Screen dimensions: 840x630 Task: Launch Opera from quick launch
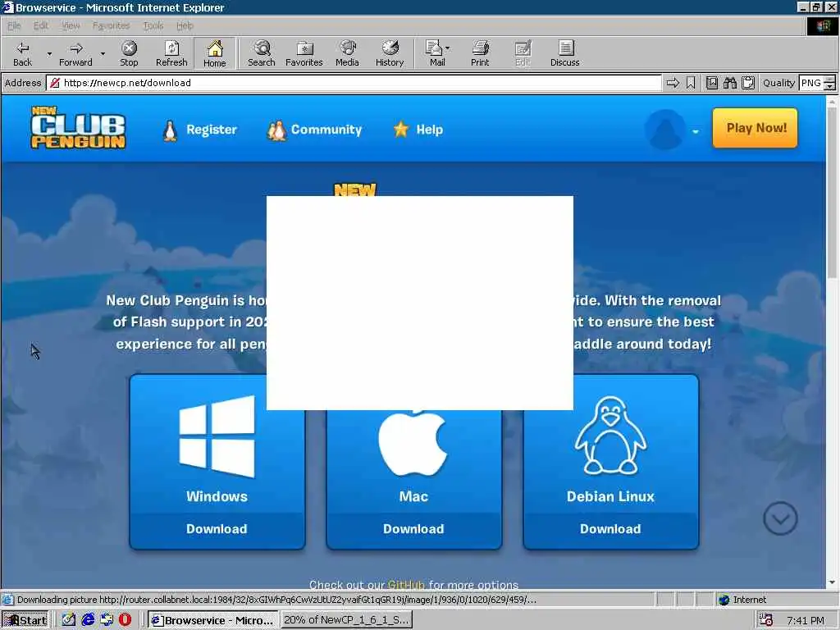(x=125, y=620)
